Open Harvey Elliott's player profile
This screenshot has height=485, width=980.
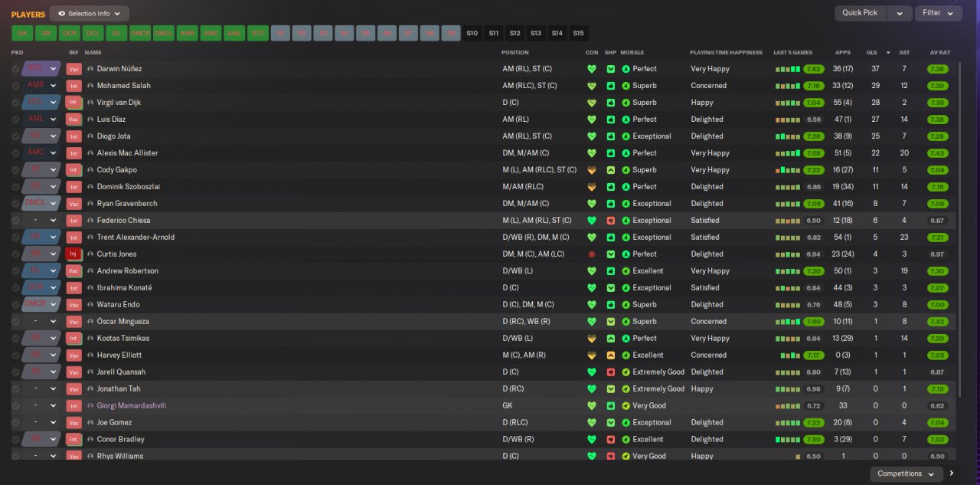[119, 356]
